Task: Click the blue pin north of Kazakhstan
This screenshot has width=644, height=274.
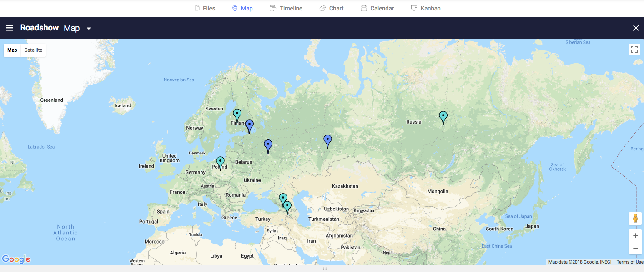Action: tap(327, 141)
